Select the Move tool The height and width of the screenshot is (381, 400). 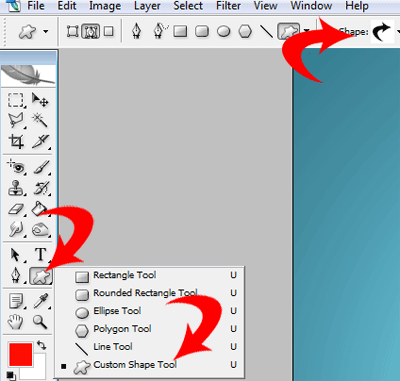tap(40, 100)
